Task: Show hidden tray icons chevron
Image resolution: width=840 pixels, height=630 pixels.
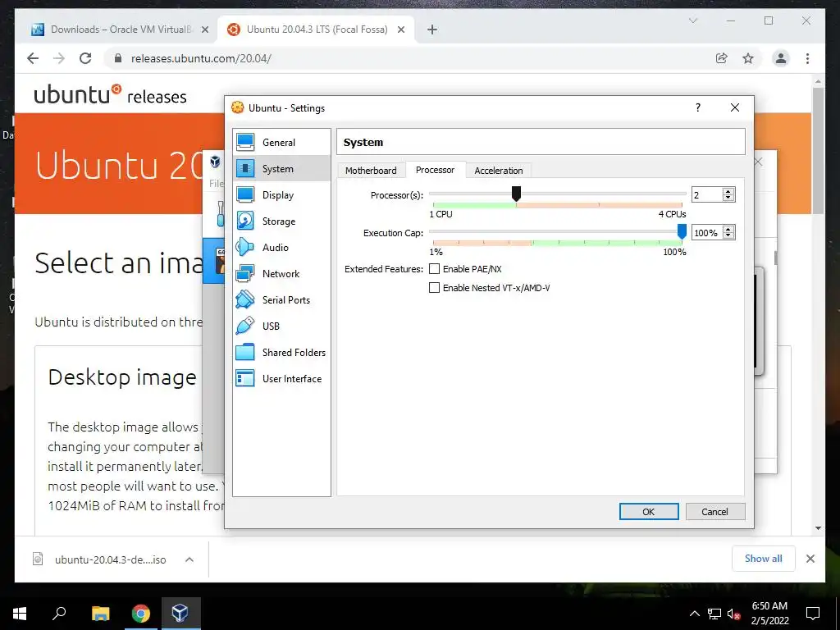Action: coord(694,614)
